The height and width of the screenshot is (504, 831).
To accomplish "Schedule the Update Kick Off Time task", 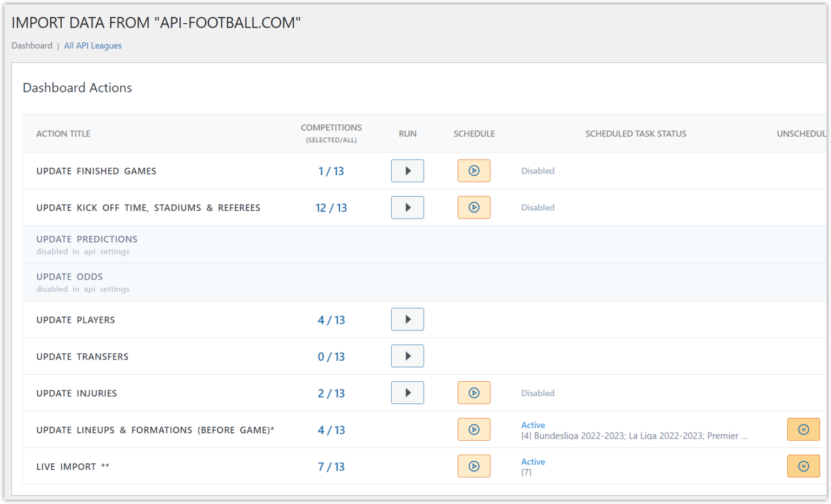I will pyautogui.click(x=474, y=207).
